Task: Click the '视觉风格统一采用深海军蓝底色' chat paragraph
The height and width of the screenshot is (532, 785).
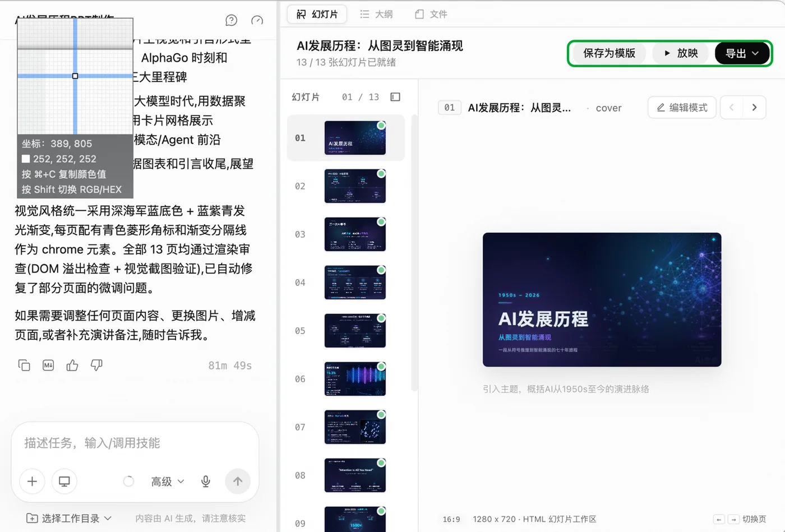Action: (135, 249)
